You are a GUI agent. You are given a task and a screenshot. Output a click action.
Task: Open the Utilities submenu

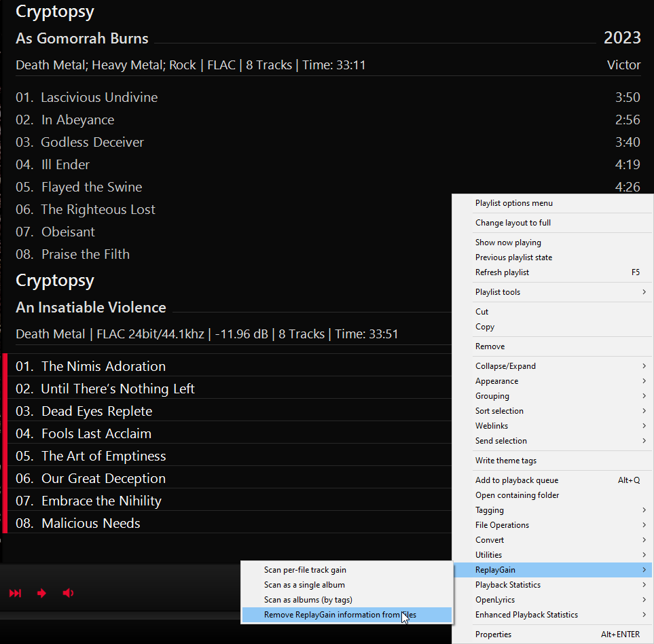pyautogui.click(x=553, y=555)
